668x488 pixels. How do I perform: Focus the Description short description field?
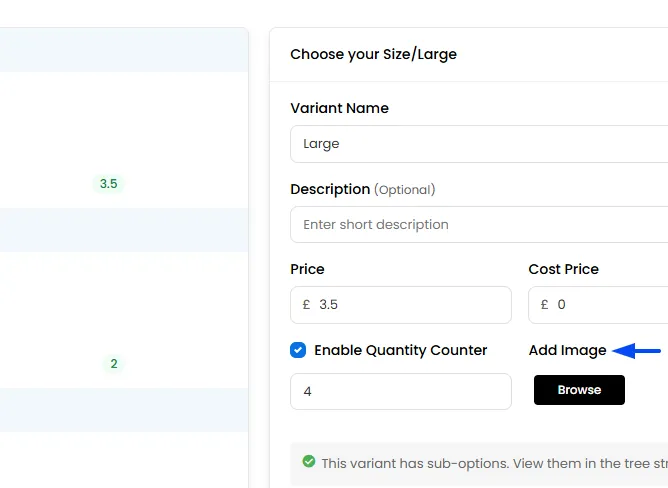pos(479,225)
